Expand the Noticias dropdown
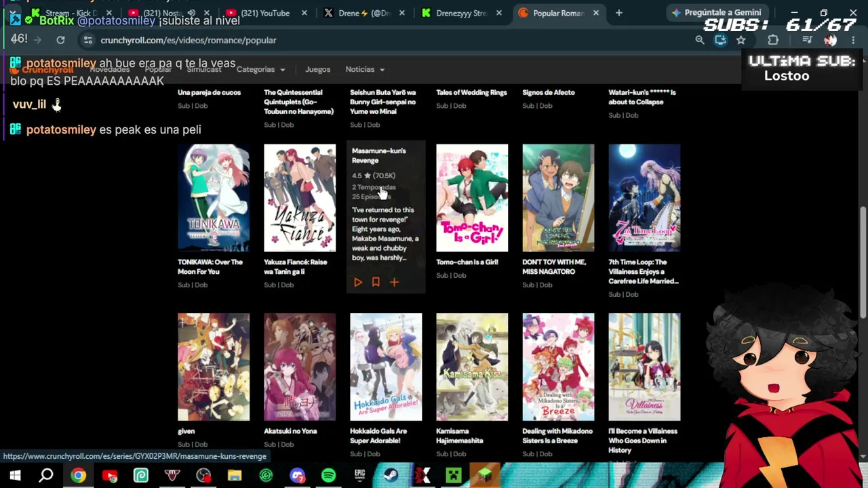This screenshot has width=868, height=488. point(365,69)
